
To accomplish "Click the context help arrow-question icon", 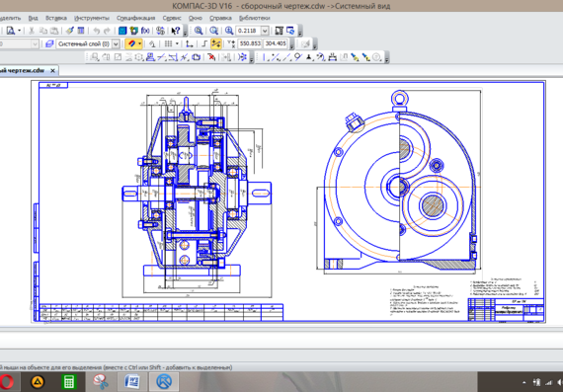I will click(176, 31).
